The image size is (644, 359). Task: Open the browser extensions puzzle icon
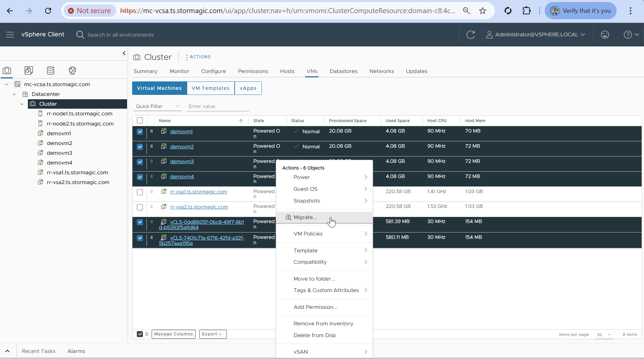(x=527, y=11)
